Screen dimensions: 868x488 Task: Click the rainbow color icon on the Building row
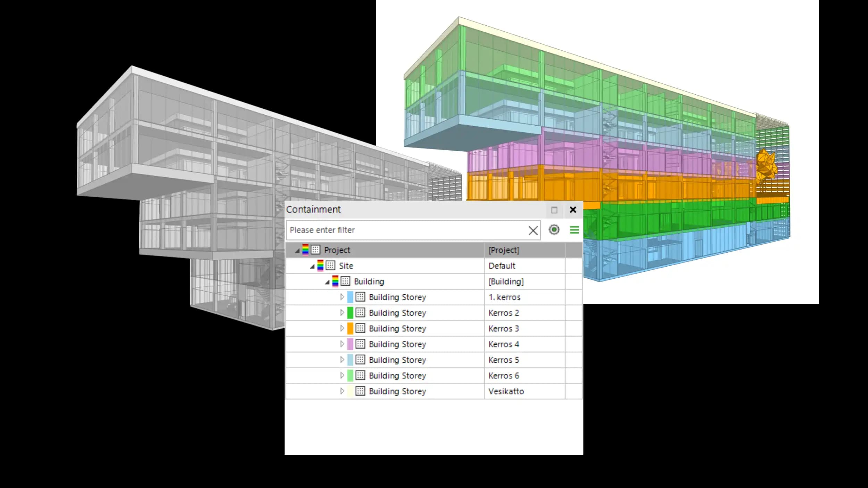(x=335, y=281)
